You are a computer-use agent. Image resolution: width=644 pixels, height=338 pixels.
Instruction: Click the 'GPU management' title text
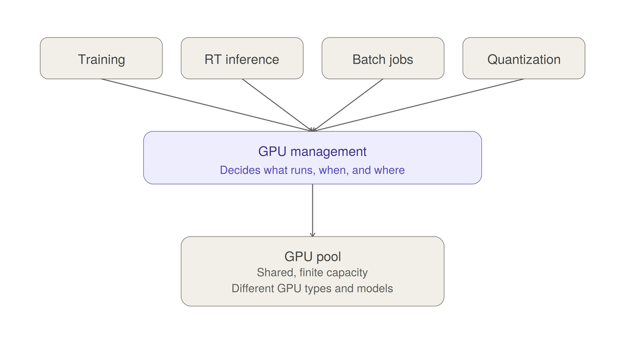[x=312, y=151]
